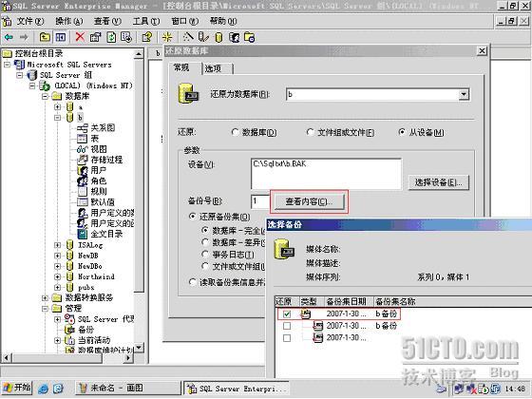
Task: Click the Export list toolbar icon
Action: tap(126, 37)
